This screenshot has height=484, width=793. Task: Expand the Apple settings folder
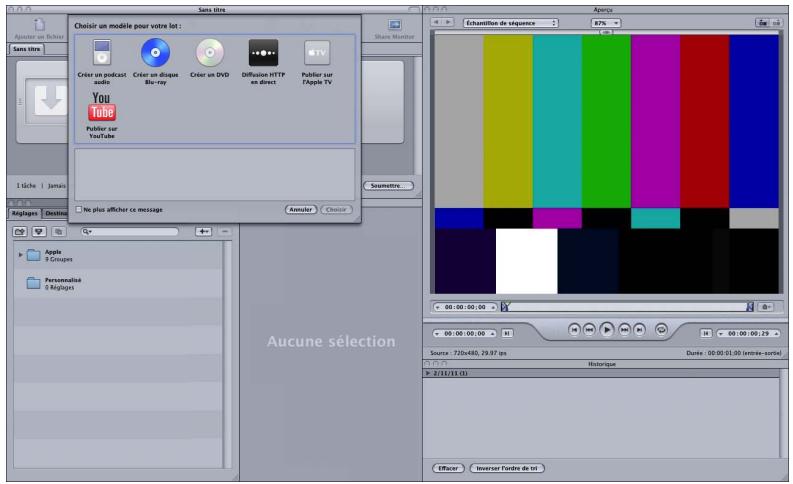21,255
